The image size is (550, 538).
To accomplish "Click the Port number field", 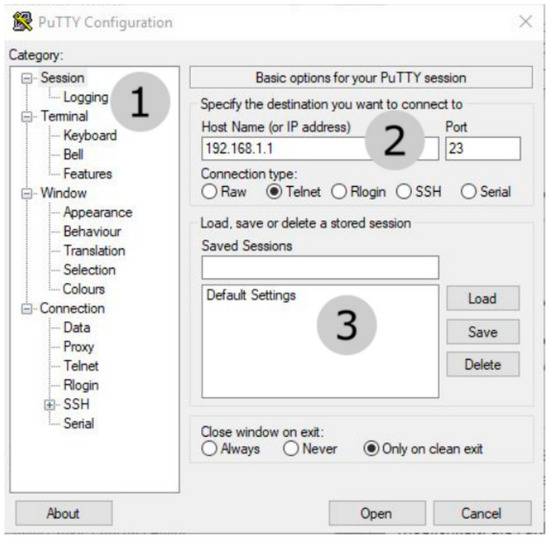I will (483, 149).
